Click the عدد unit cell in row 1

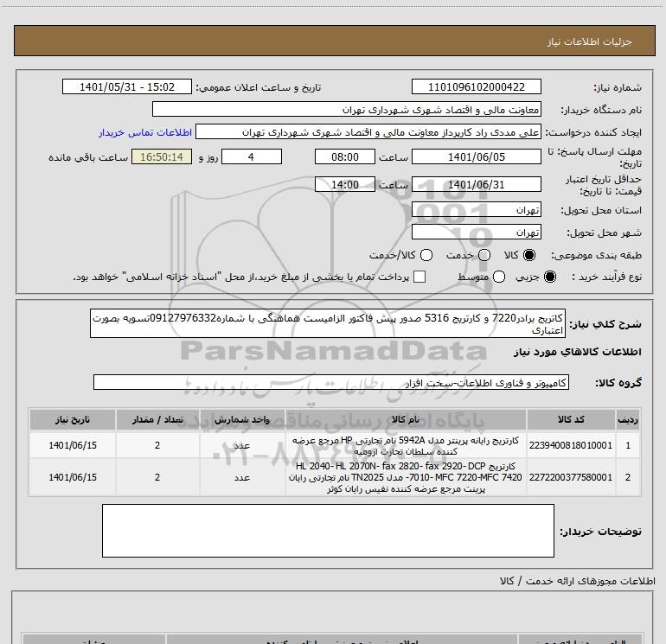coord(242,445)
